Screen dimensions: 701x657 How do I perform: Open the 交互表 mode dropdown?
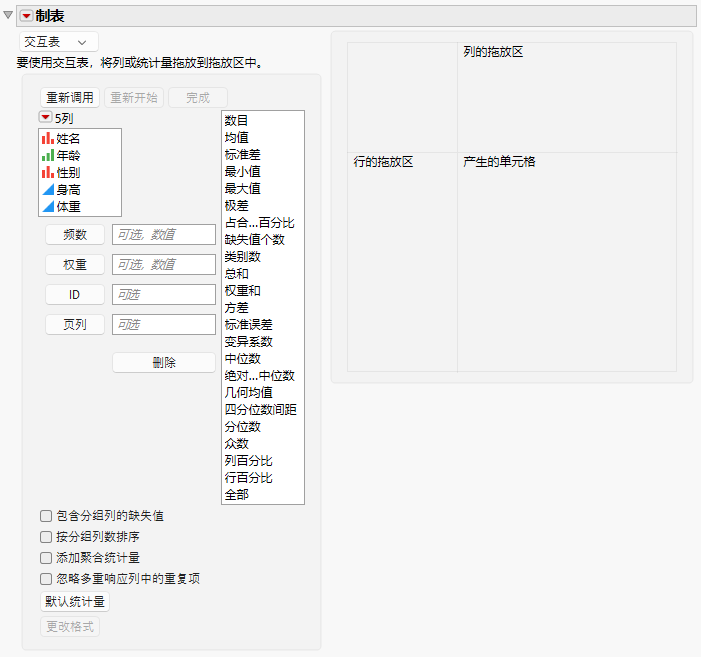tap(59, 42)
